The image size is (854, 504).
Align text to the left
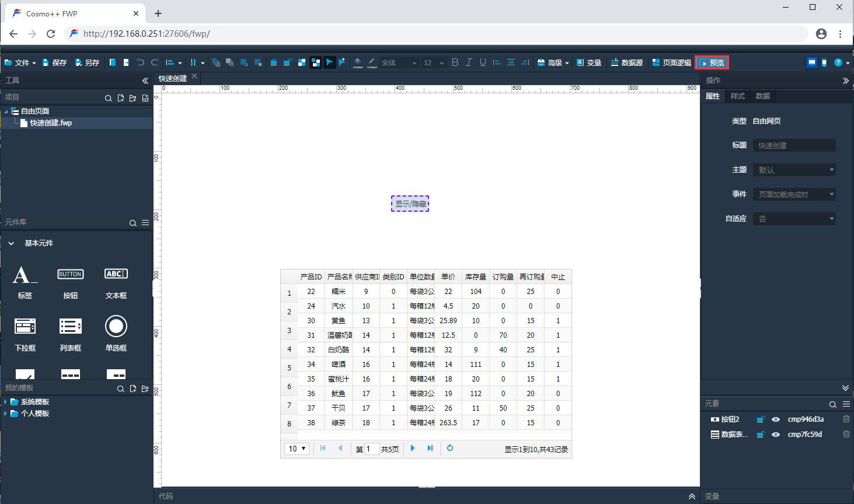pyautogui.click(x=497, y=62)
